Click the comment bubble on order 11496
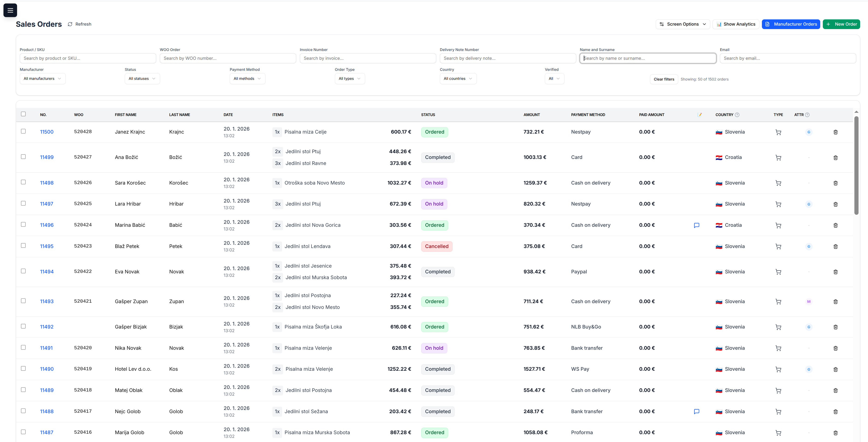This screenshot has height=442, width=868. [x=696, y=225]
